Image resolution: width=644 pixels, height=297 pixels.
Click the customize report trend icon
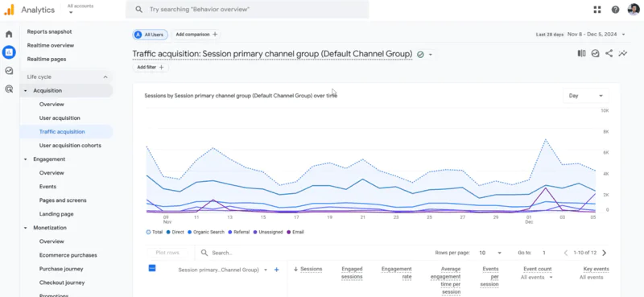pyautogui.click(x=623, y=53)
